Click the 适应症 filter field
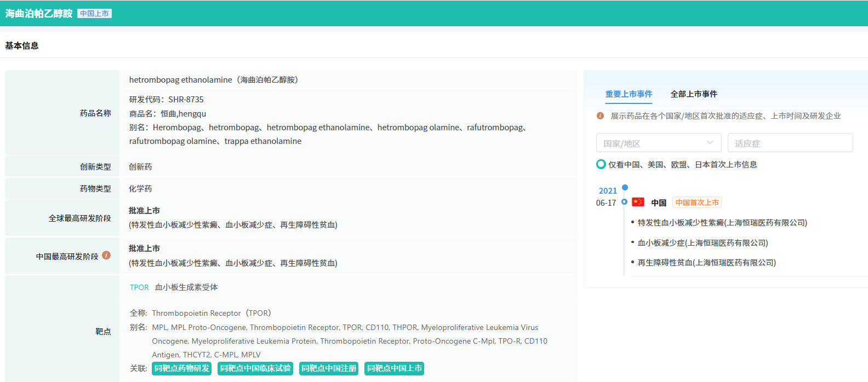This screenshot has width=868, height=382. coord(790,143)
